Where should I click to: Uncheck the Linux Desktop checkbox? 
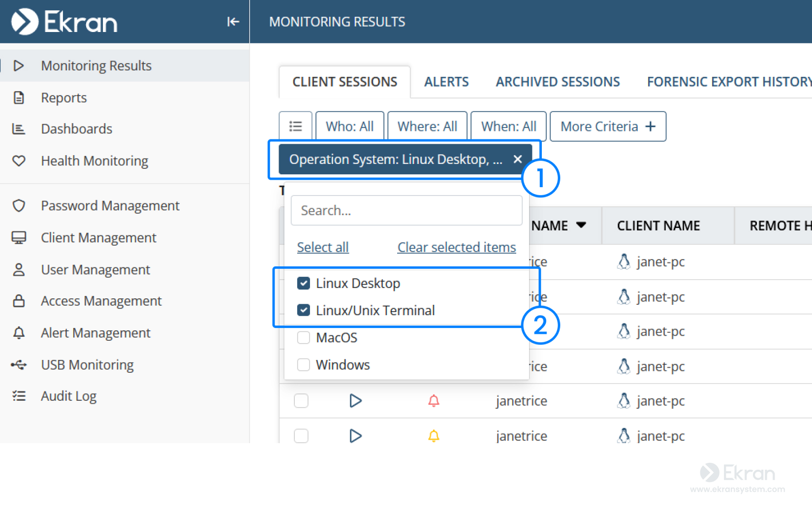(304, 283)
